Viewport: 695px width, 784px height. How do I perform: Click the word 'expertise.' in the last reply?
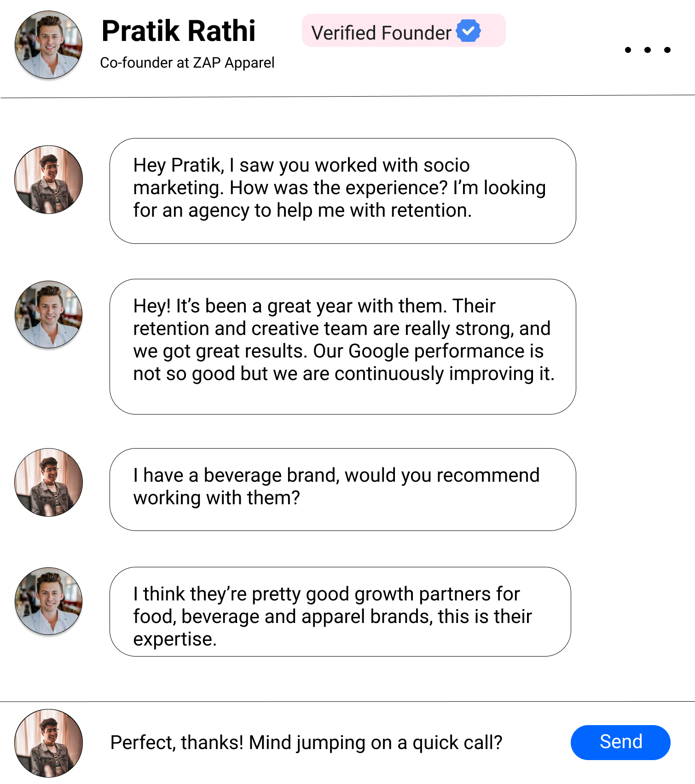click(x=175, y=639)
